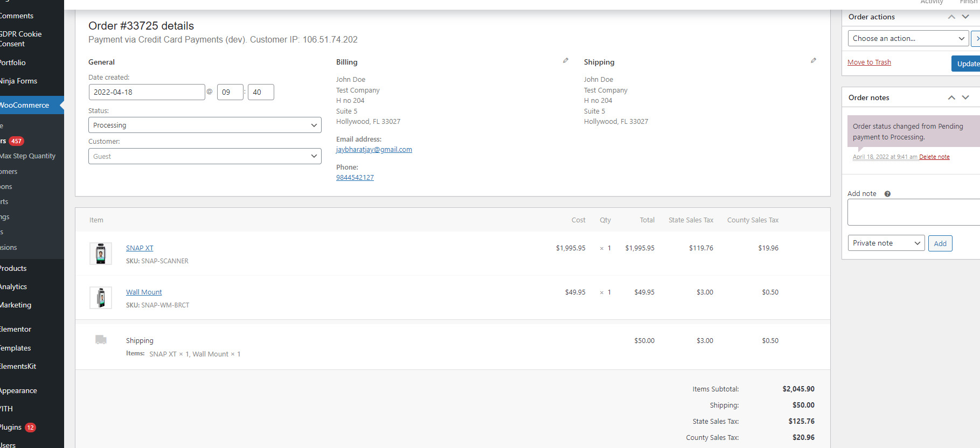This screenshot has height=448, width=980.
Task: Edit billing address pencil icon
Action: [x=566, y=61]
